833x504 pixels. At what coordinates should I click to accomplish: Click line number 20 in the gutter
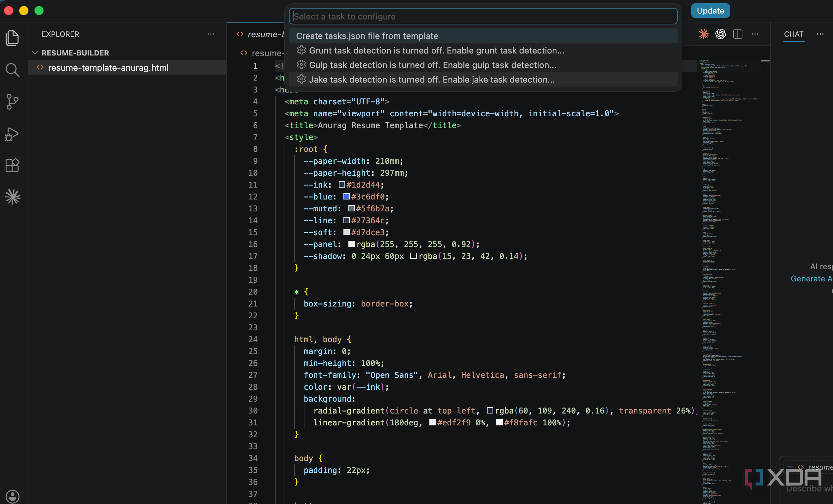click(253, 292)
